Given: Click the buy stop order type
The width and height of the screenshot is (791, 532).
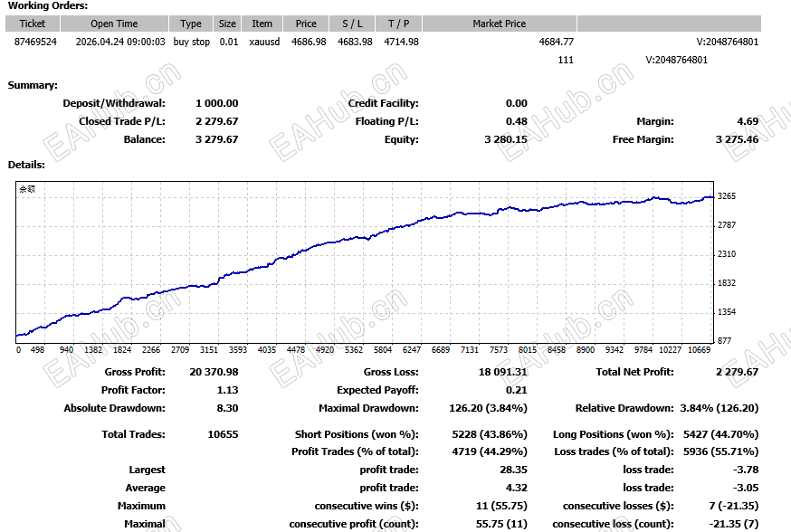Looking at the screenshot, I should pyautogui.click(x=191, y=42).
